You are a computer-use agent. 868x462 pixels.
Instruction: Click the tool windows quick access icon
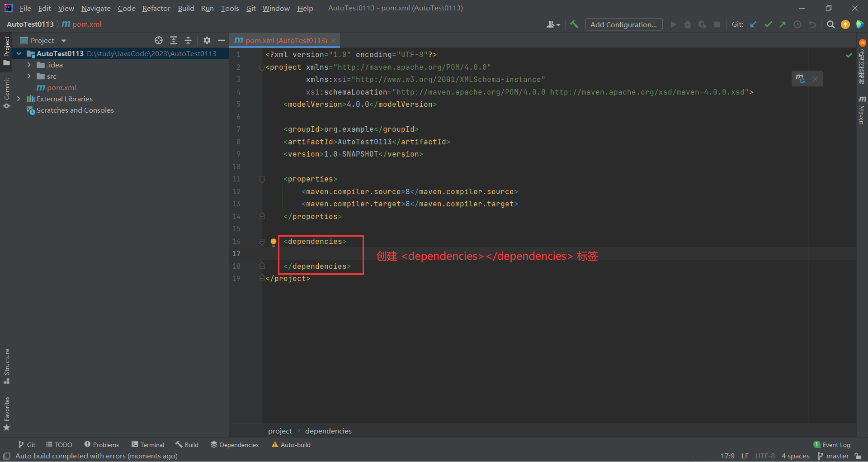click(7, 456)
